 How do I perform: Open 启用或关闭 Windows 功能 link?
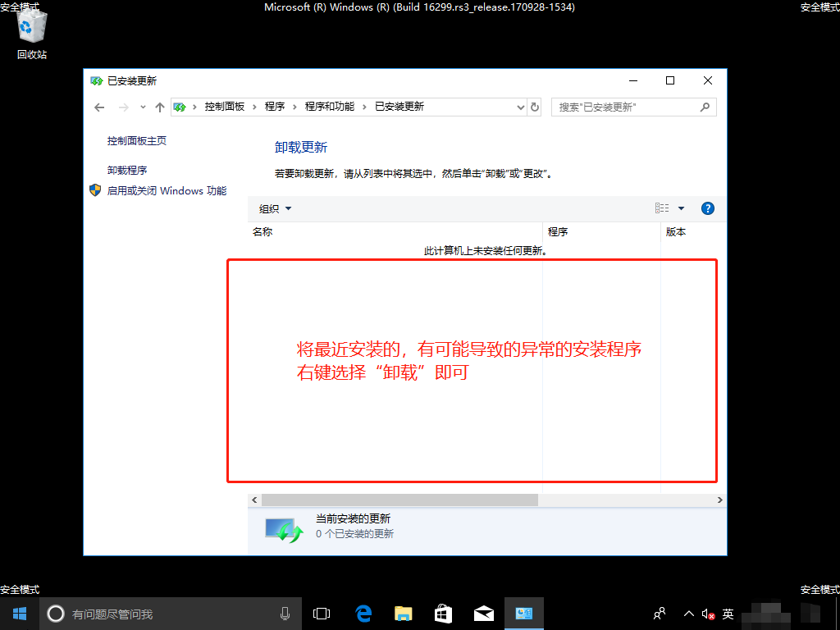click(x=167, y=190)
